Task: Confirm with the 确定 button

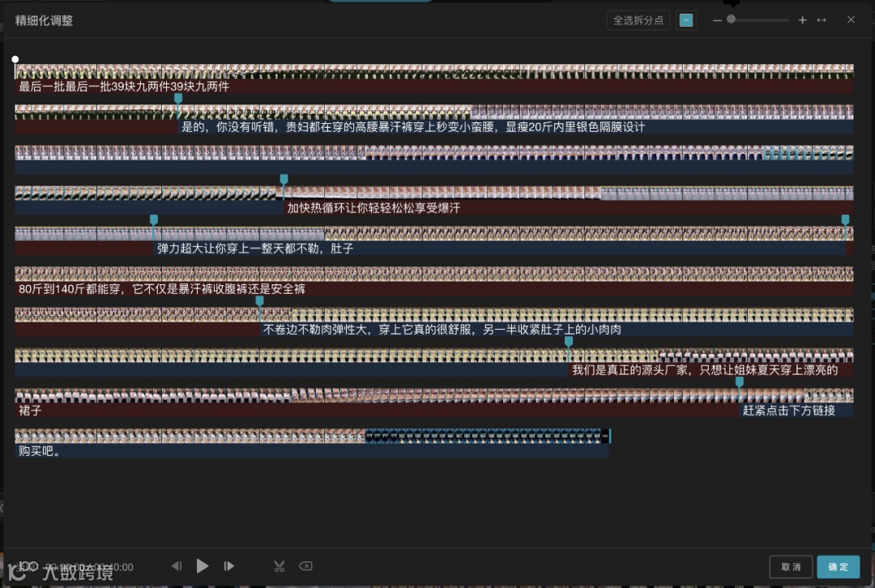Action: (839, 567)
